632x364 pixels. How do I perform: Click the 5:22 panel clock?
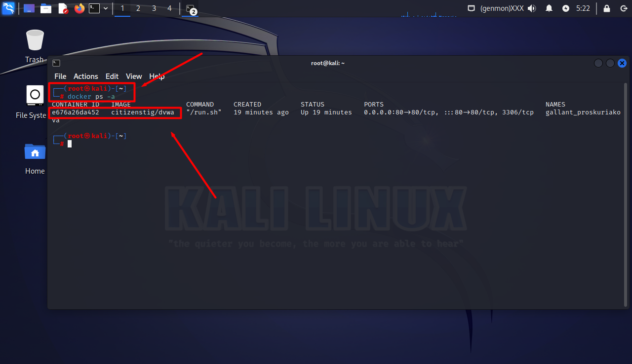click(x=583, y=8)
